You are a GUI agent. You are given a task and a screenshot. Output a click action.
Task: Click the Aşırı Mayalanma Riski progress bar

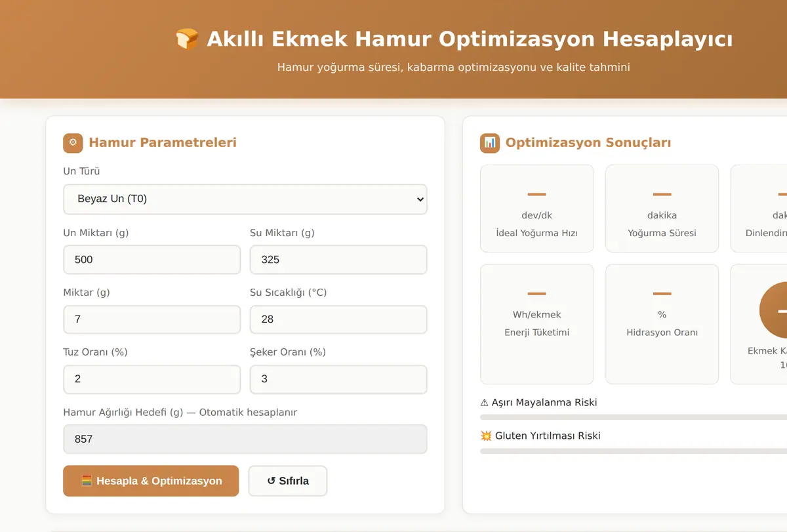pyautogui.click(x=634, y=417)
